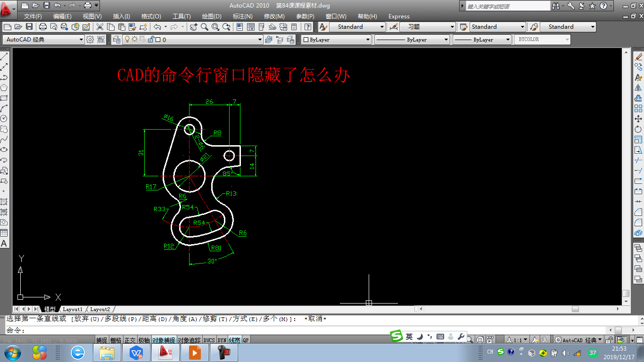
Task: Toggle DUCS dynamic UCS
Action: (209, 340)
